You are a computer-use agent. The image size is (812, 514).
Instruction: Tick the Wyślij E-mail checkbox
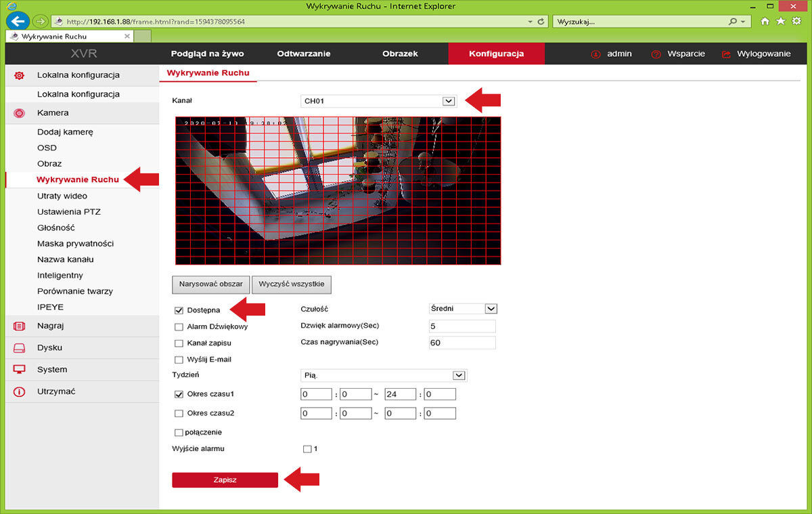pyautogui.click(x=179, y=360)
